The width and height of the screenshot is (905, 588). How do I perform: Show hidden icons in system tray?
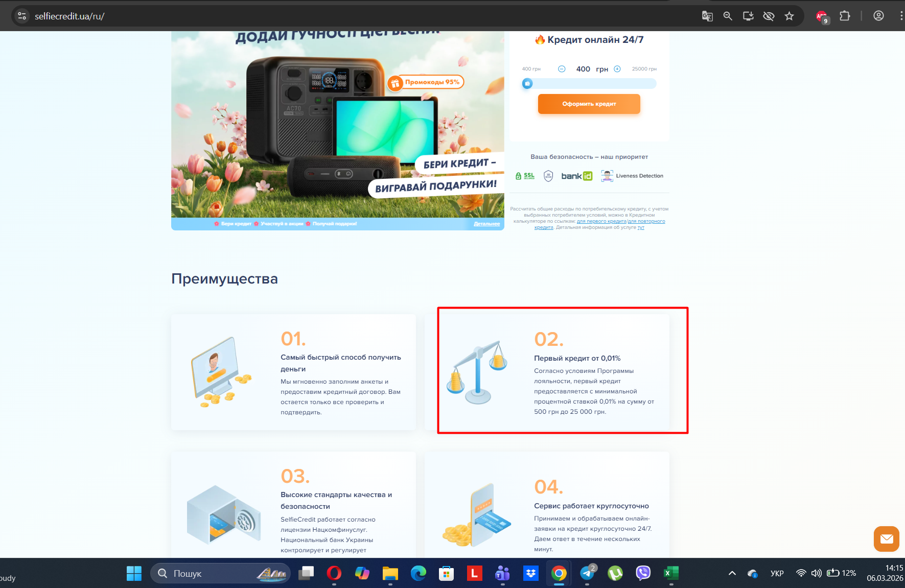(x=732, y=573)
